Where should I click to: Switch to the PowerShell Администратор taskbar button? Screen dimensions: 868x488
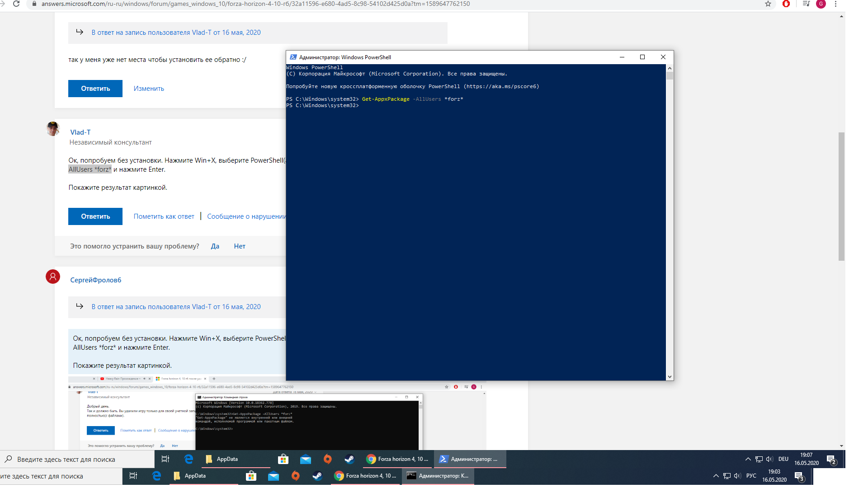pos(470,459)
